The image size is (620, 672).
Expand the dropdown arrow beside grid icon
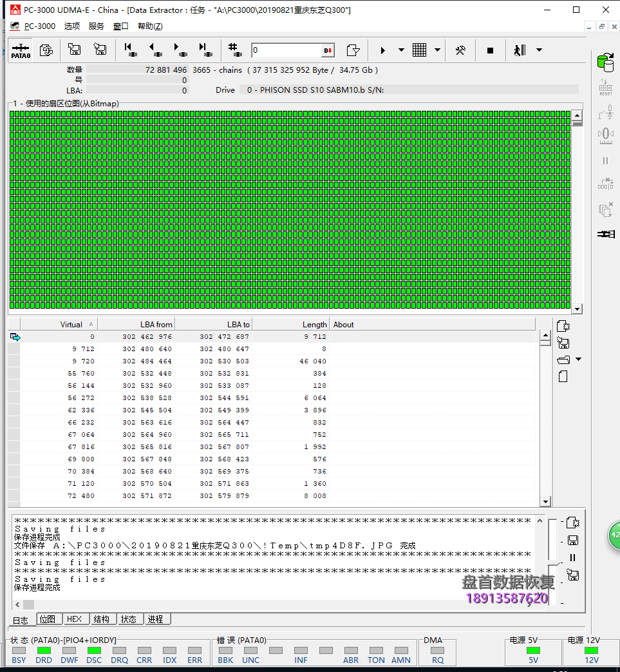(x=438, y=50)
